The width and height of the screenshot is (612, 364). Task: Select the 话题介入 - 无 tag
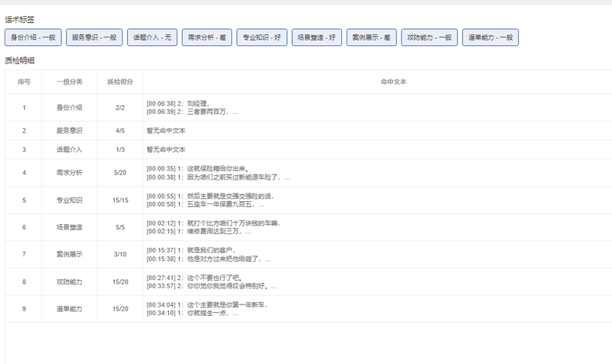coord(152,37)
